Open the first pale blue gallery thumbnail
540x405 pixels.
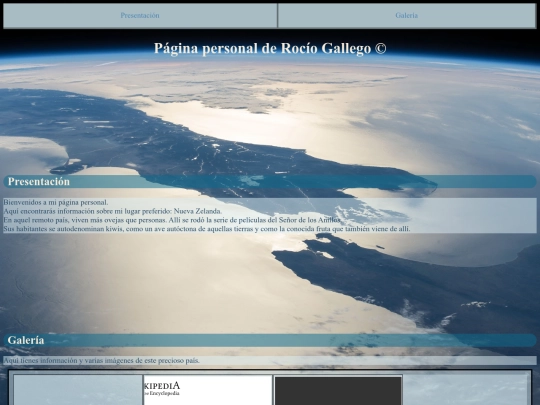(78, 390)
